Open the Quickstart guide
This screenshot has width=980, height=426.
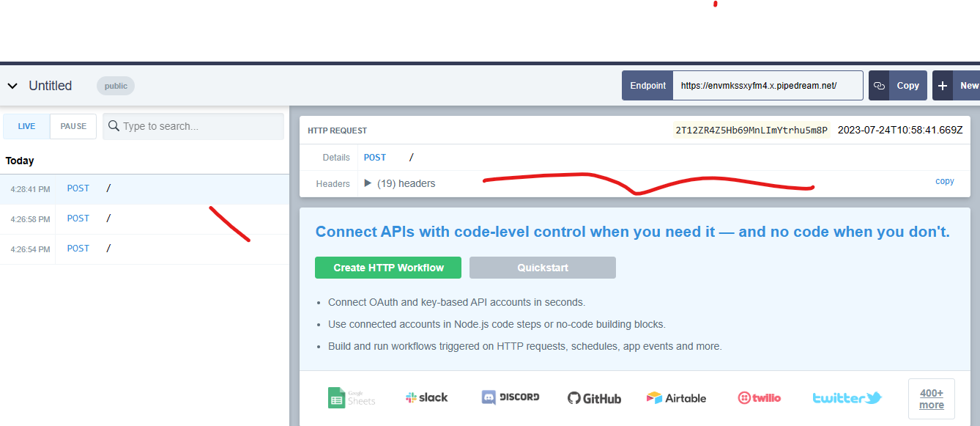click(x=542, y=267)
